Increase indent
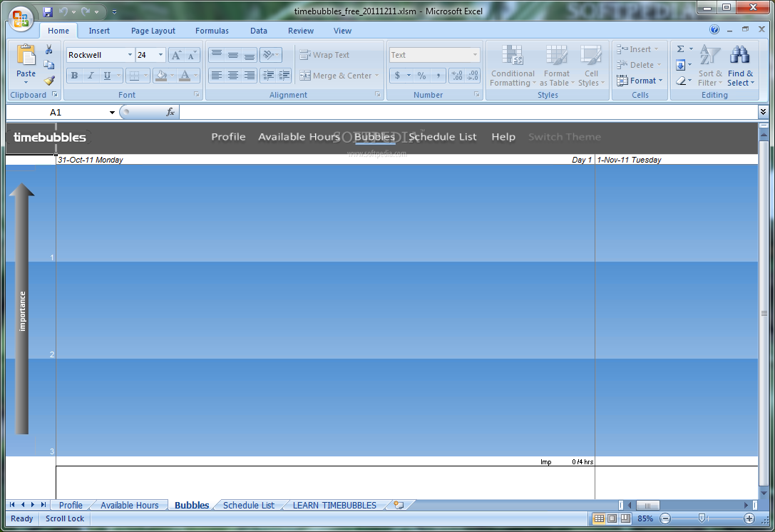 (284, 76)
